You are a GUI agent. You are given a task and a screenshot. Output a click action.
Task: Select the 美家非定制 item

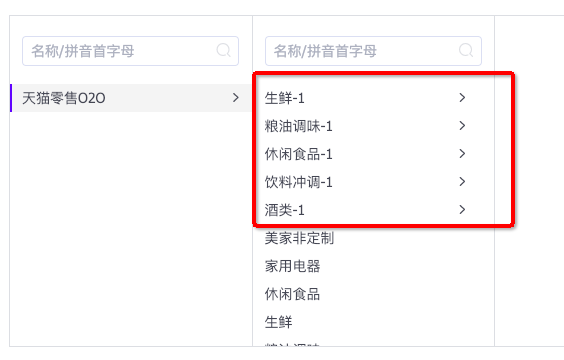(299, 238)
